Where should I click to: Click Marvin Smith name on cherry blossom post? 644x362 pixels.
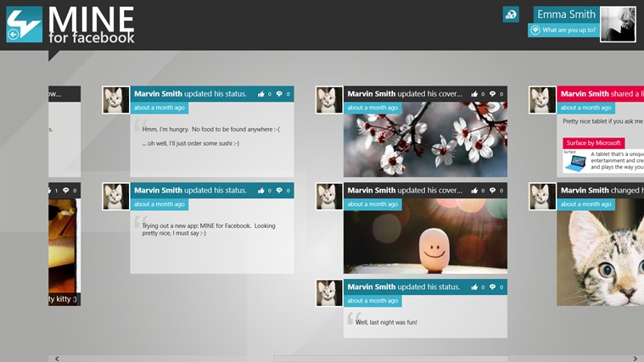pos(372,94)
